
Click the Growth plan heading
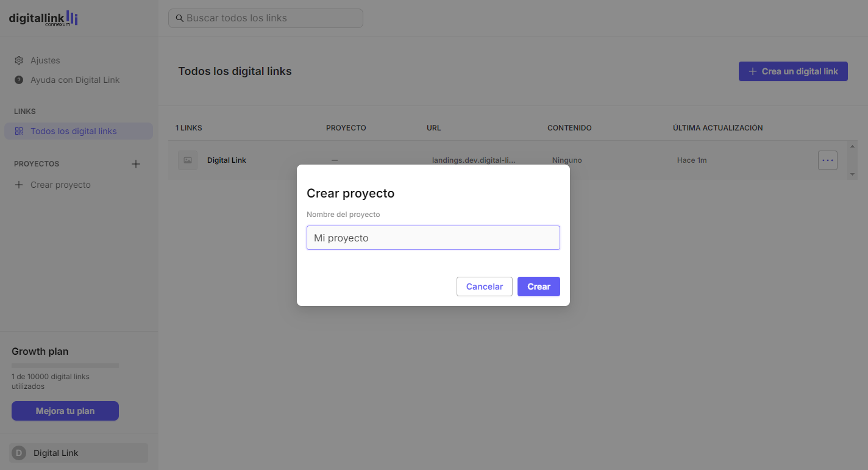click(x=40, y=351)
